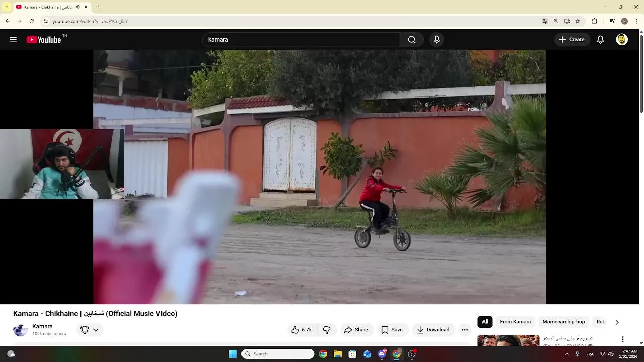Click the taskbar microphone tray icon
Viewport: 644px width, 362px height.
click(x=577, y=354)
